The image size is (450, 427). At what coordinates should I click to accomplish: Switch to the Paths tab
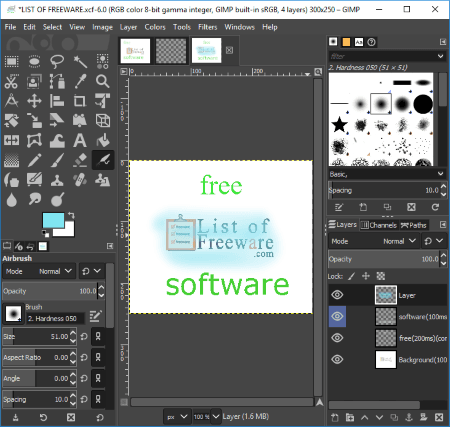(x=413, y=225)
